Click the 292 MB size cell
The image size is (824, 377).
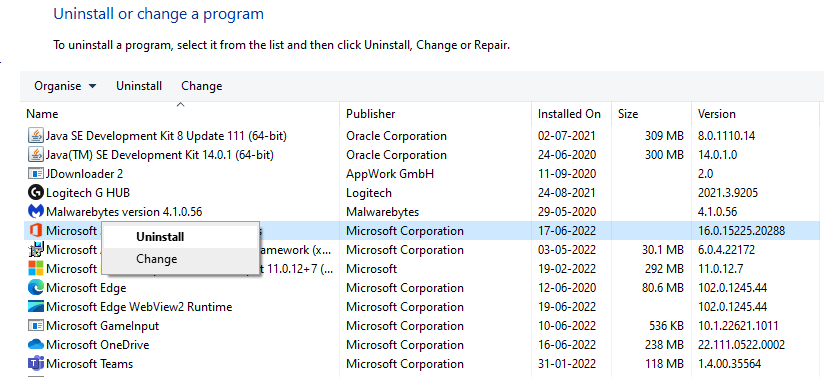(x=664, y=269)
